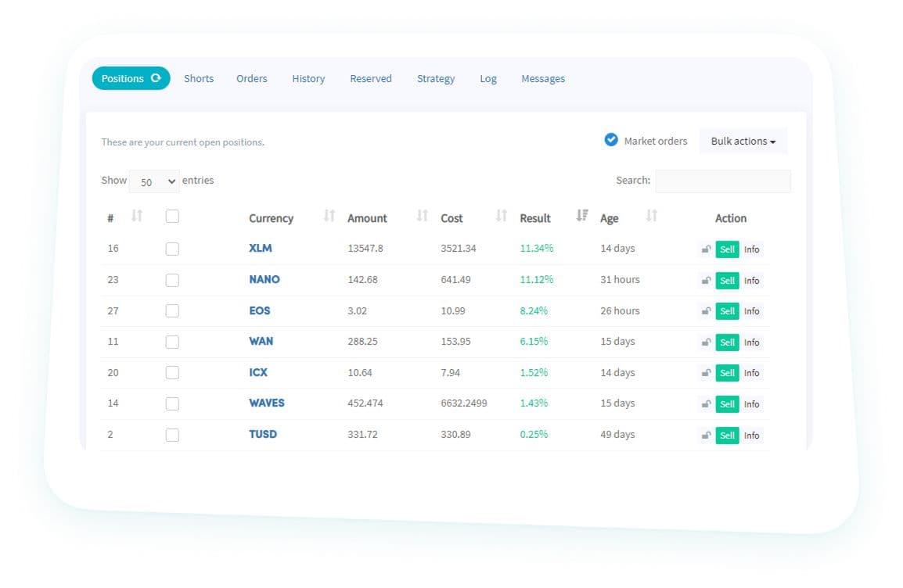Screen dimensions: 903x588
Task: Open the Show entries dropdown
Action: (154, 181)
